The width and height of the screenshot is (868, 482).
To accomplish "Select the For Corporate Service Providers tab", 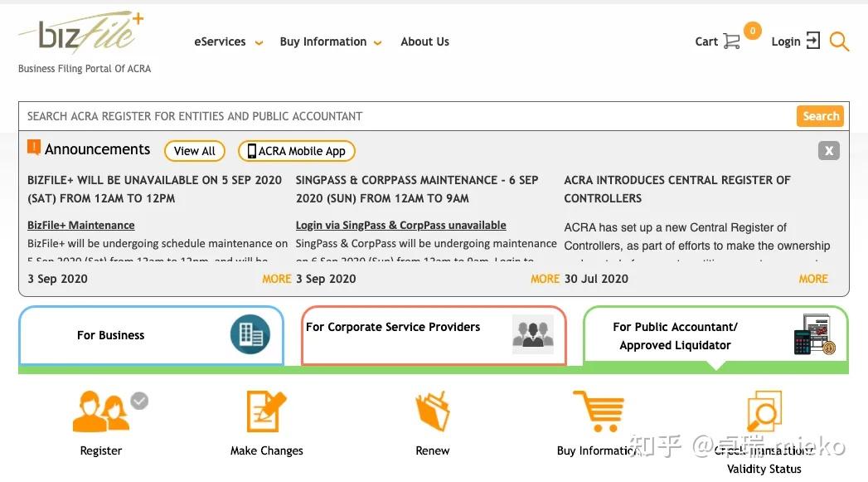I will (x=434, y=335).
